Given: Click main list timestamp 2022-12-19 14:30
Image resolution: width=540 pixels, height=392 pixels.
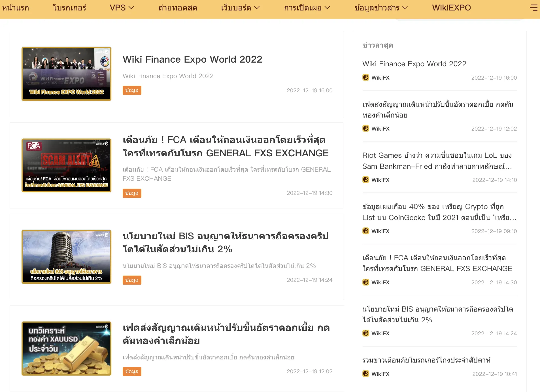Looking at the screenshot, I should pyautogui.click(x=310, y=193).
